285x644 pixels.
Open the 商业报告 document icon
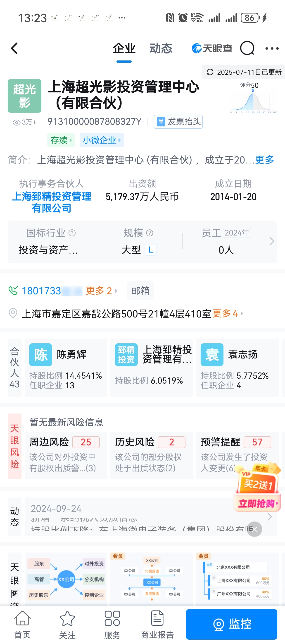[x=157, y=618]
